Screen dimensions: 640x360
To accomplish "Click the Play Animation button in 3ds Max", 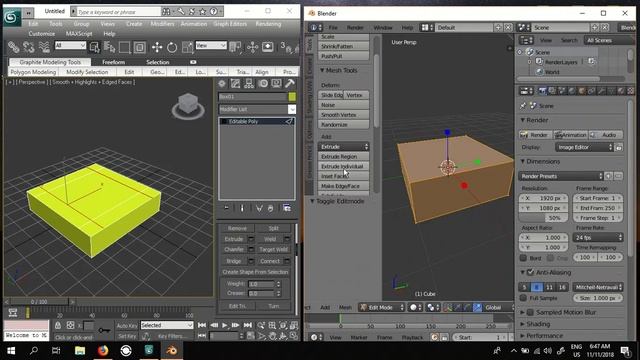I will (x=224, y=325).
